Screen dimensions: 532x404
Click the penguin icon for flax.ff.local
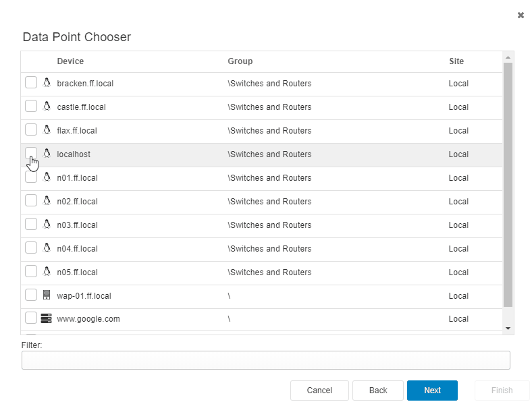(x=47, y=129)
